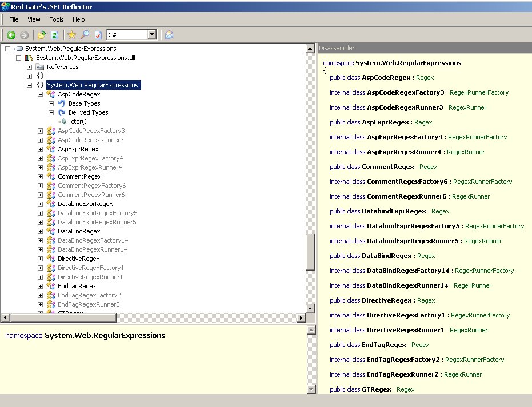The height and width of the screenshot is (407, 532).
Task: Click the Bookmarks star icon
Action: pos(71,35)
